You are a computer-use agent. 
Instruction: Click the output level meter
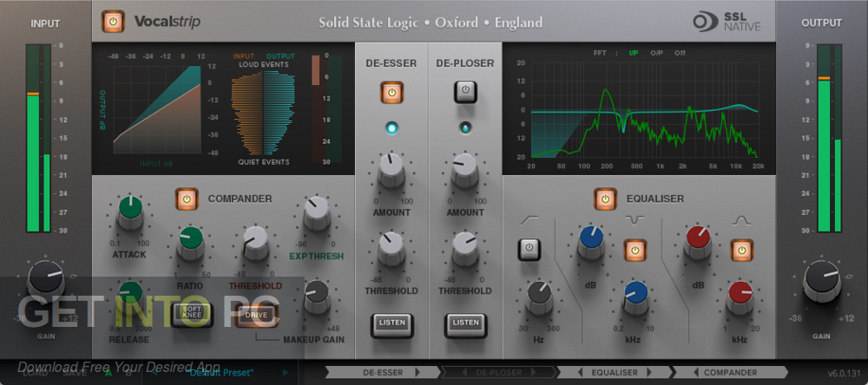(x=829, y=138)
